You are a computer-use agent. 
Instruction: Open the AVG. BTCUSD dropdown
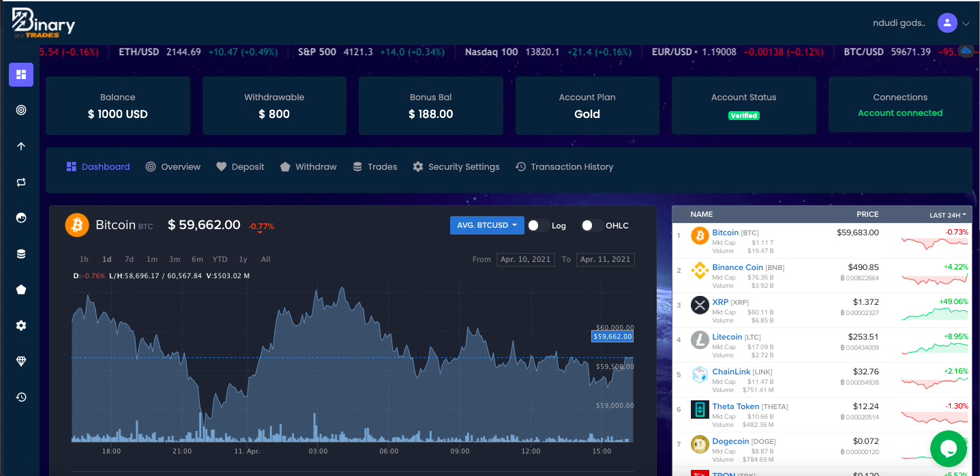pyautogui.click(x=487, y=226)
